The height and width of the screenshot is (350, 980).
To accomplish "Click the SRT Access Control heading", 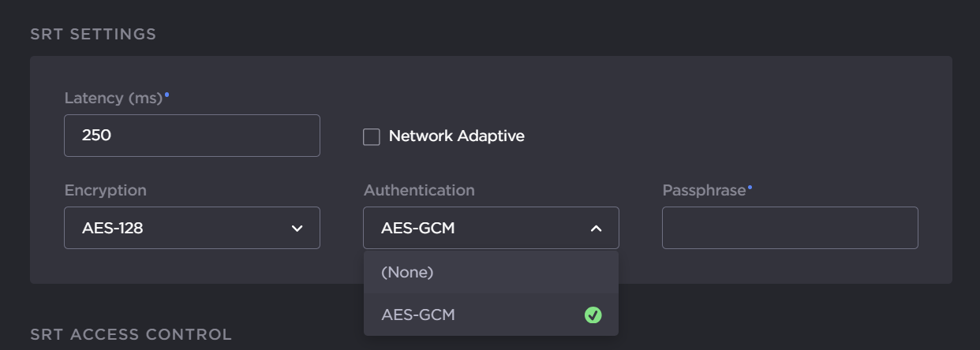I will pos(131,335).
